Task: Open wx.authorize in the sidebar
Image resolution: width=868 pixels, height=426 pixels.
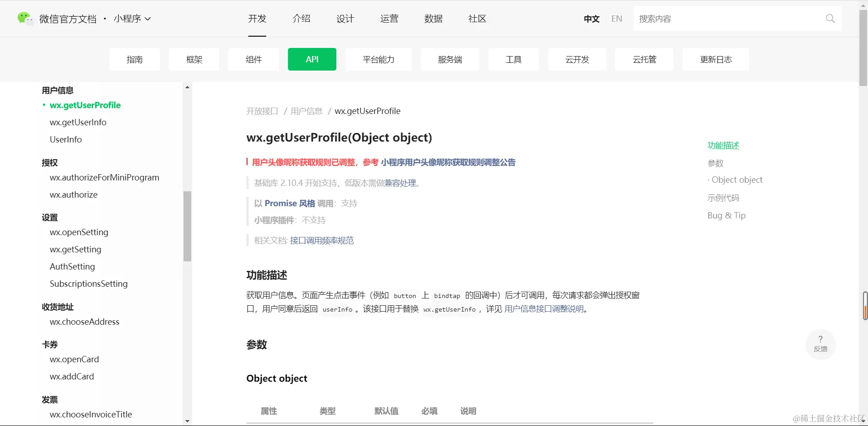Action: pos(74,194)
